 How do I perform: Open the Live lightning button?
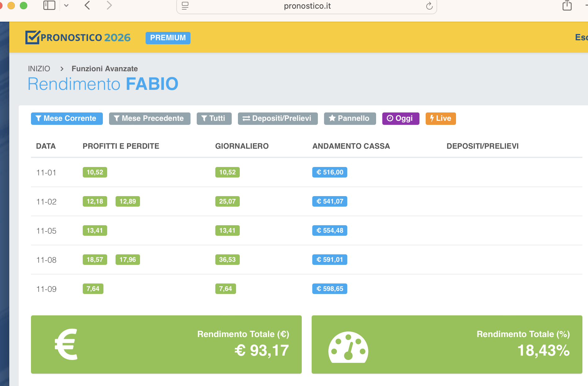[441, 118]
